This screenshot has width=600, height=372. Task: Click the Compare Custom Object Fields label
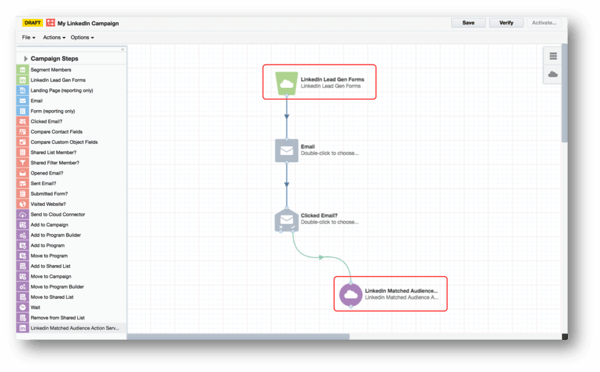point(64,142)
